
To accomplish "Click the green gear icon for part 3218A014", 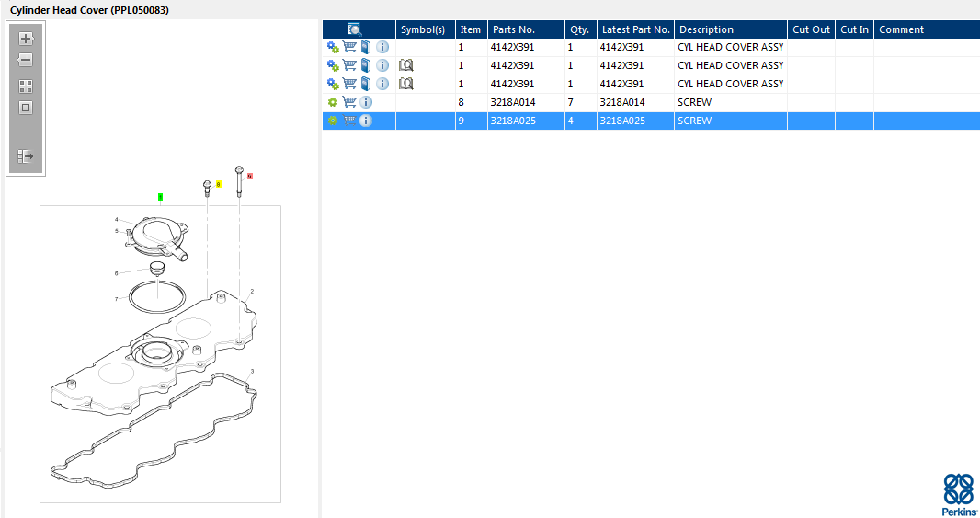I will (x=333, y=102).
